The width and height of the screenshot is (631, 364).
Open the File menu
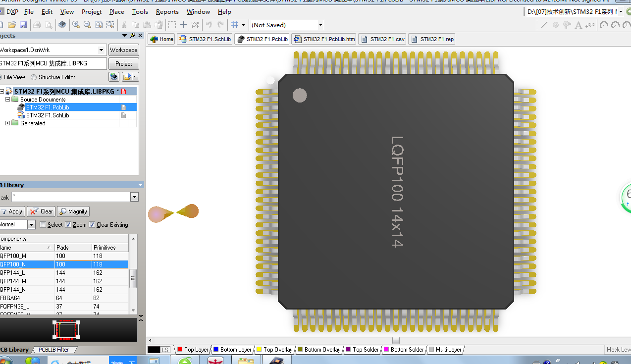[x=29, y=11]
